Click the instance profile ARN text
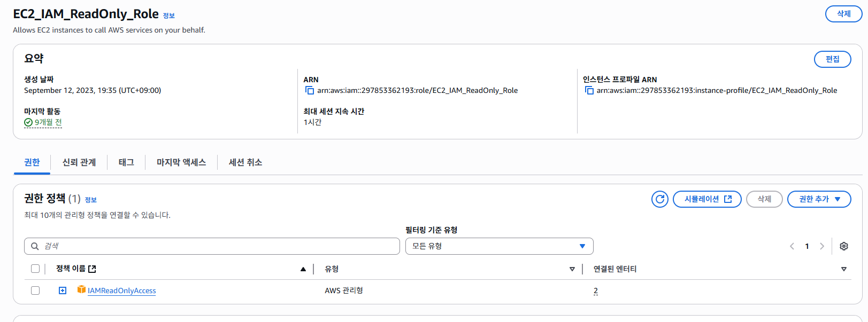The width and height of the screenshot is (868, 322). pos(717,90)
